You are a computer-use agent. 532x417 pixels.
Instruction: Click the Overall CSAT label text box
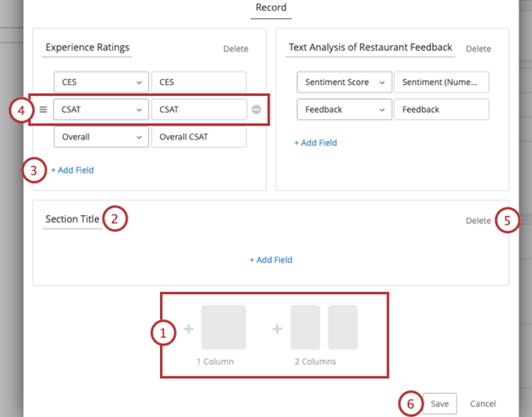click(198, 137)
